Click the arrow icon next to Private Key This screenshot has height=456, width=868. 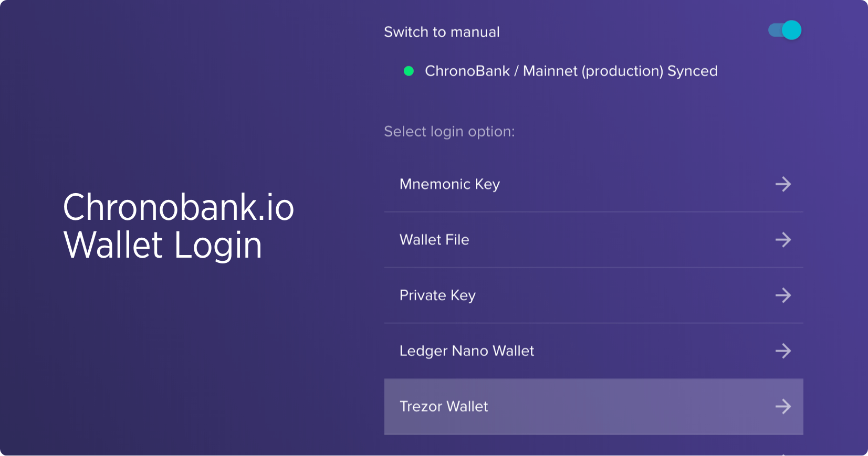pyautogui.click(x=783, y=295)
